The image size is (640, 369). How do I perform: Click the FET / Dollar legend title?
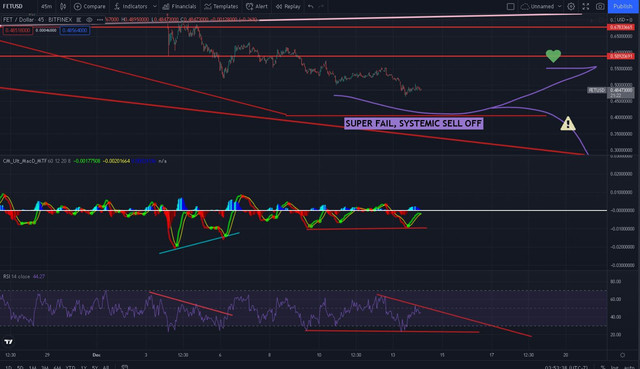[38, 20]
